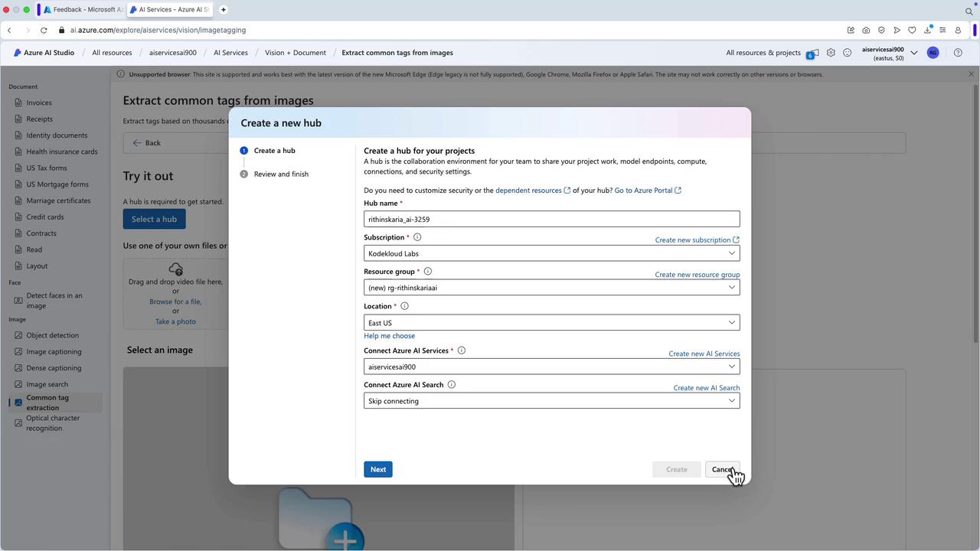Cancel the Create a new hub dialog

coord(722,469)
